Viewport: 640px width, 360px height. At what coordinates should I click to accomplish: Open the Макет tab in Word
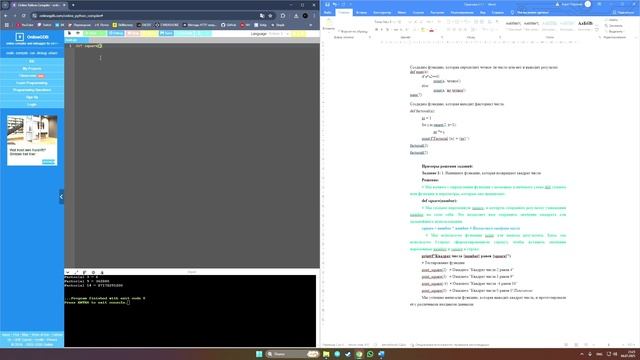(x=402, y=13)
